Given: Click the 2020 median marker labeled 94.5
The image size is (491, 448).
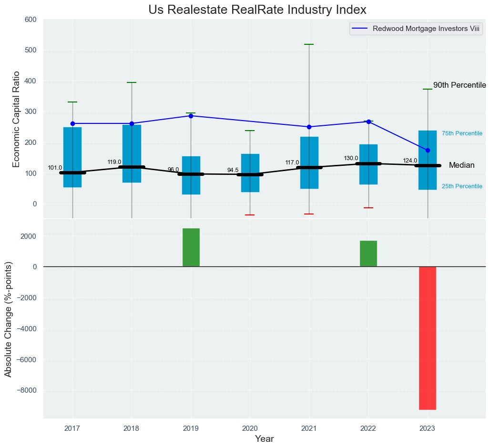Looking at the screenshot, I should (250, 174).
